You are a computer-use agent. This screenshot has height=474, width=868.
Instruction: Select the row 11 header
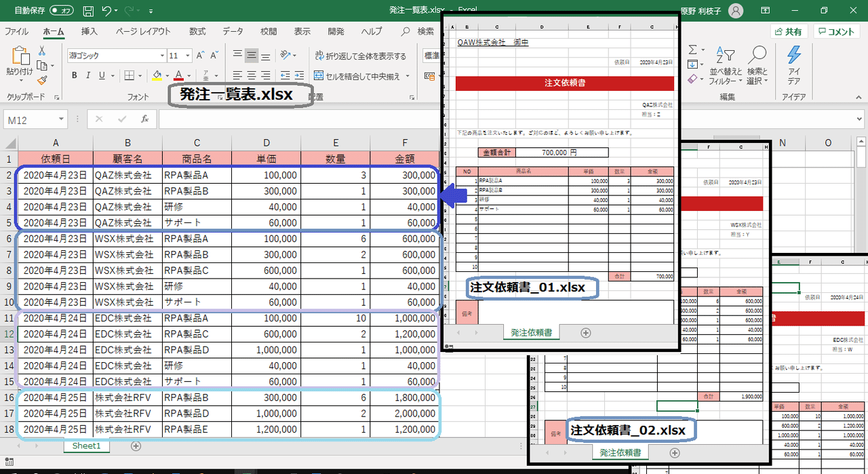(9, 318)
